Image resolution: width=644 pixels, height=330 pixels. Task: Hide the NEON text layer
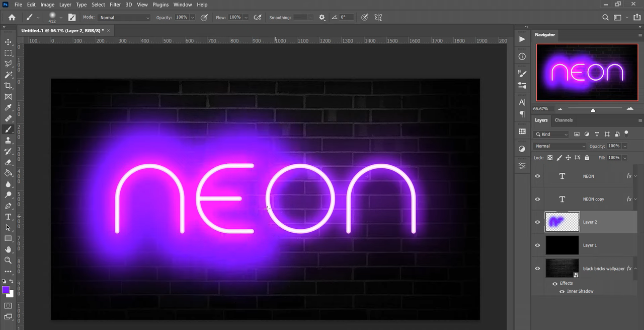pos(537,176)
